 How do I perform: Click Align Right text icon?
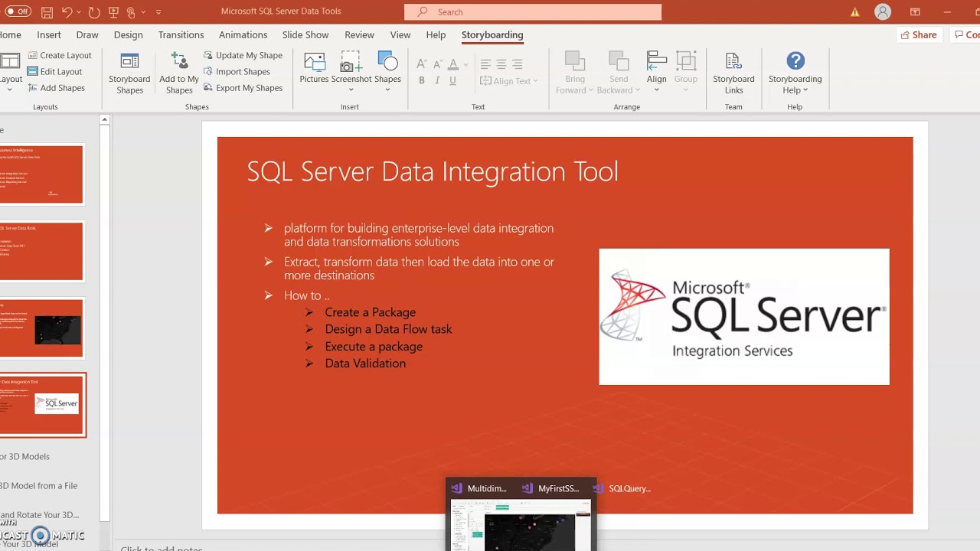coord(518,64)
